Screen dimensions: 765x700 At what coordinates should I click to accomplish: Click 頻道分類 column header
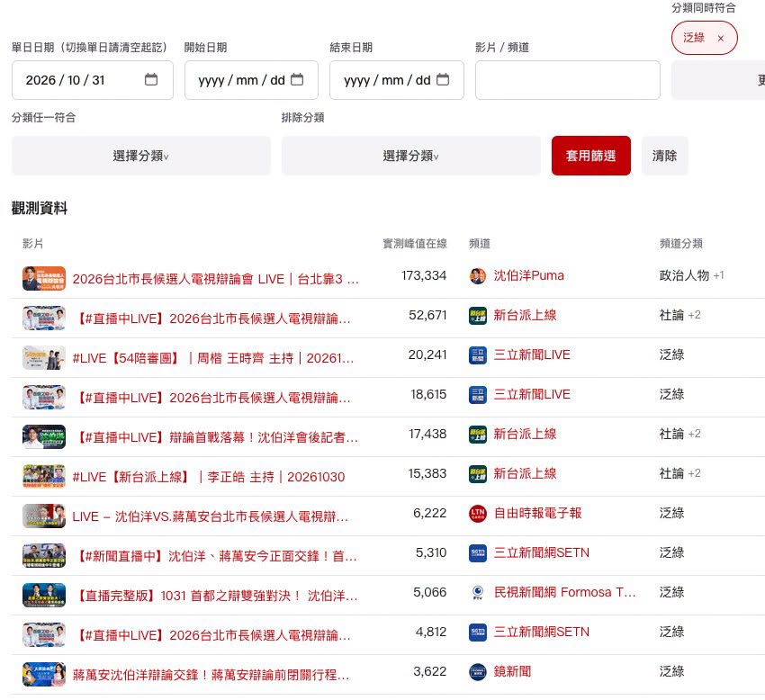[x=681, y=244]
